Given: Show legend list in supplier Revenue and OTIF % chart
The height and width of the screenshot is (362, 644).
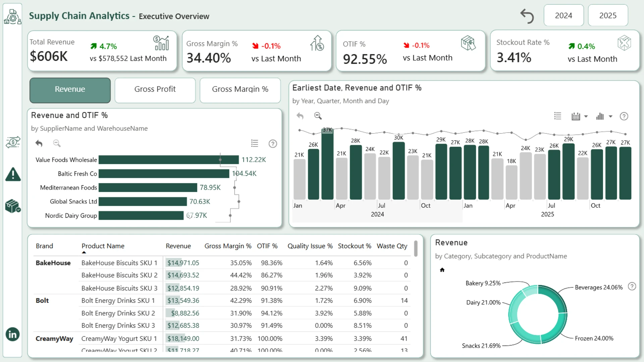Looking at the screenshot, I should (x=255, y=143).
